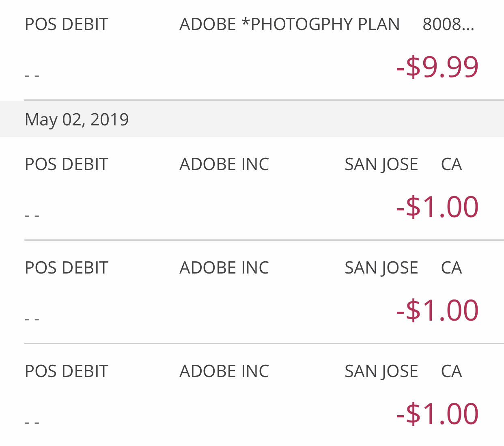504x446 pixels.
Task: Select the May 02, 2019 date header
Action: [77, 119]
